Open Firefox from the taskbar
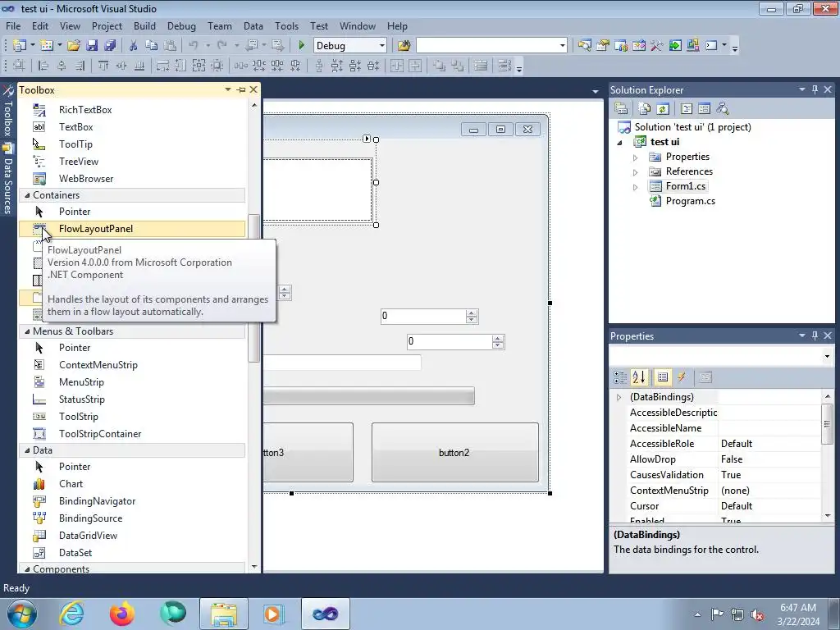Viewport: 840px width, 630px height. (122, 614)
